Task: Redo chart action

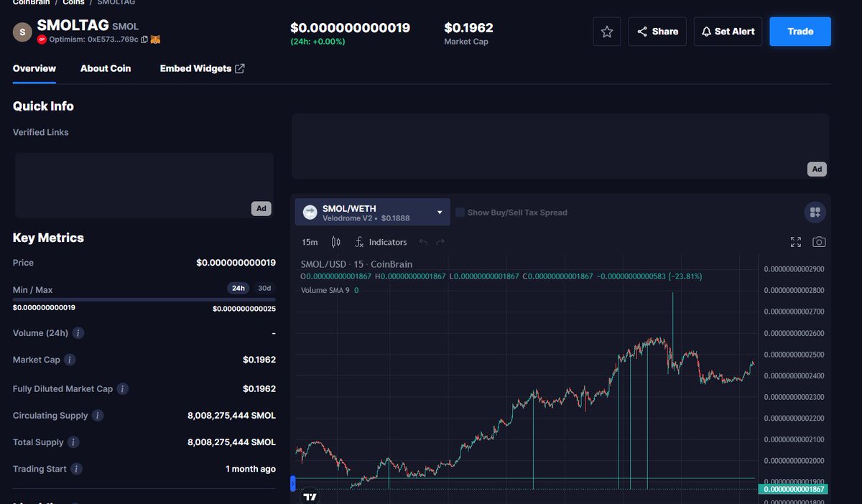Action: 440,242
